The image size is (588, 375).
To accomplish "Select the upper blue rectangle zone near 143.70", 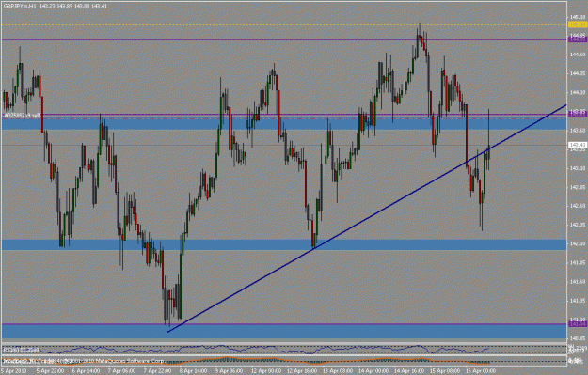I will point(284,124).
